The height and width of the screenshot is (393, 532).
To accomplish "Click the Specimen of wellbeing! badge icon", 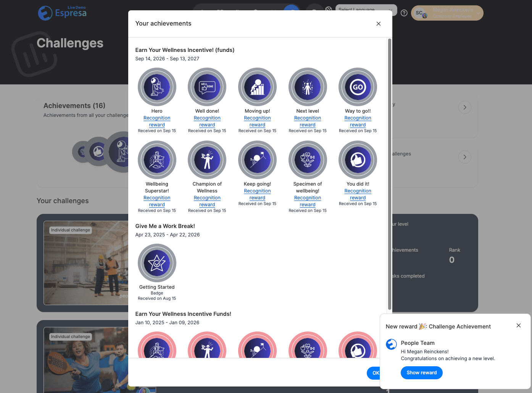I will click(308, 160).
